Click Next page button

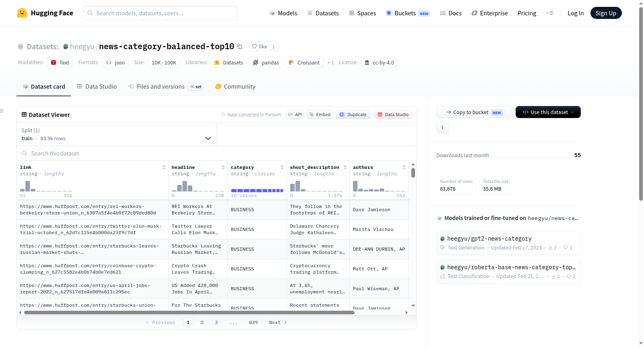click(278, 322)
